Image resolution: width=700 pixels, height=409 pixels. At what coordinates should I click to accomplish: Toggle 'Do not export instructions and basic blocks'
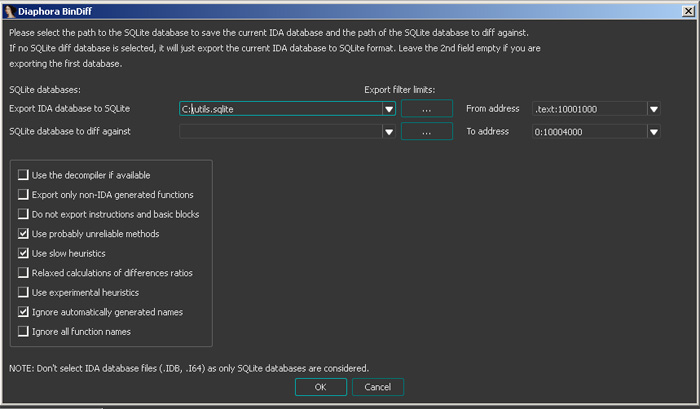click(x=23, y=214)
